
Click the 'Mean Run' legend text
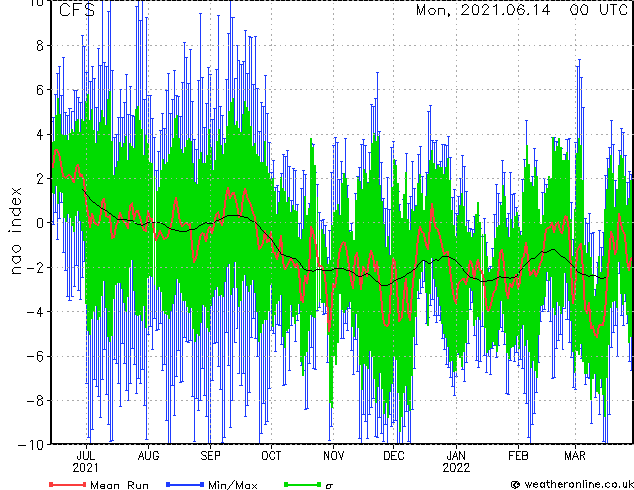coord(119,485)
